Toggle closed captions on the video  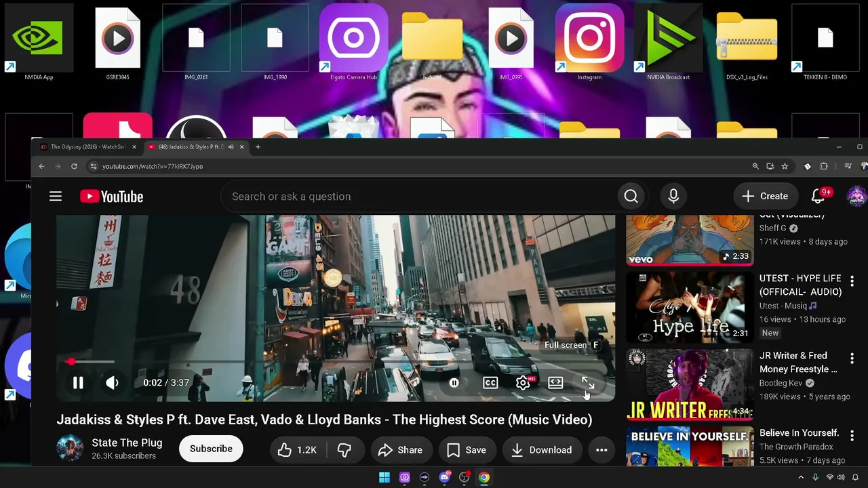pyautogui.click(x=490, y=383)
